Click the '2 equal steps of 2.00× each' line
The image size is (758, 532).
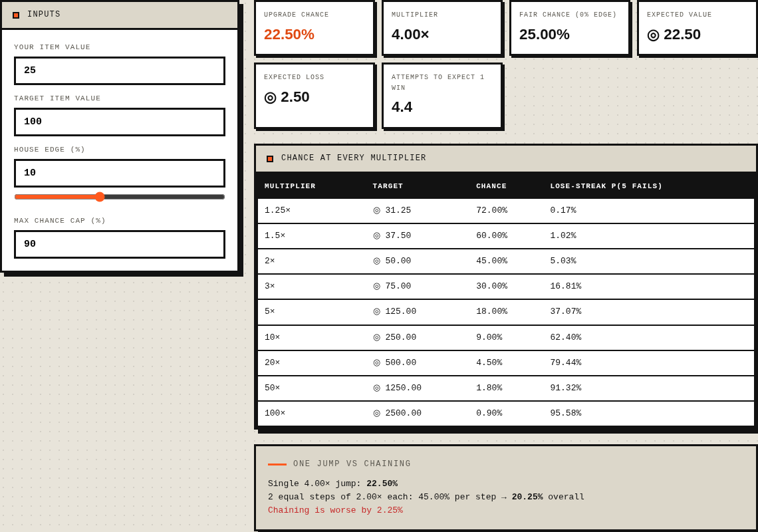(x=426, y=497)
